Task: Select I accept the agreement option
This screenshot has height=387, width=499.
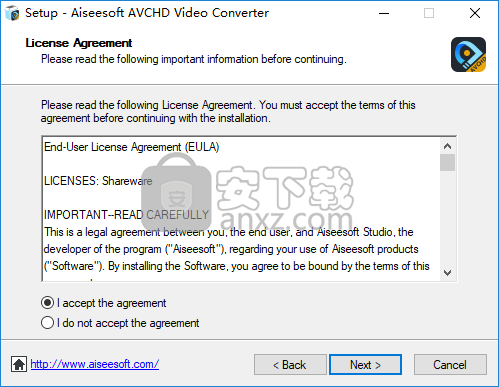Action: click(x=103, y=303)
